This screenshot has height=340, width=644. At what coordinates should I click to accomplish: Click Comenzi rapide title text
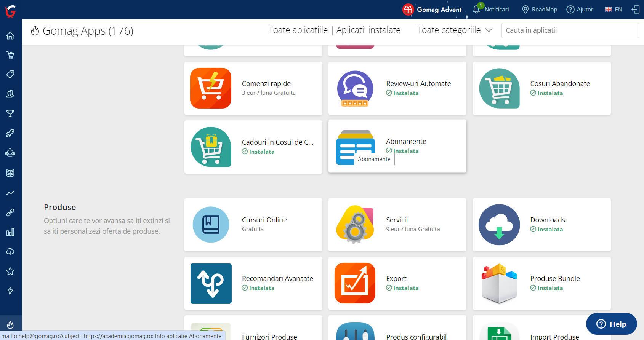[x=266, y=83]
